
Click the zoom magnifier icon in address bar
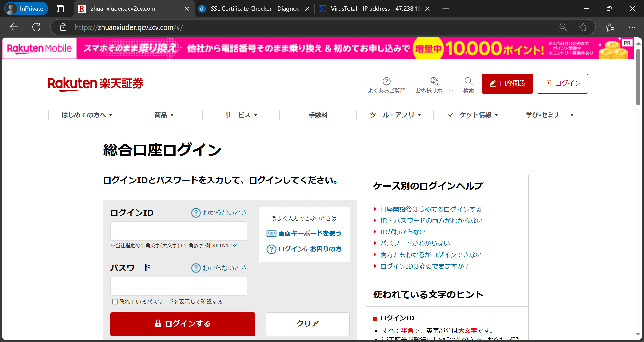point(563,27)
